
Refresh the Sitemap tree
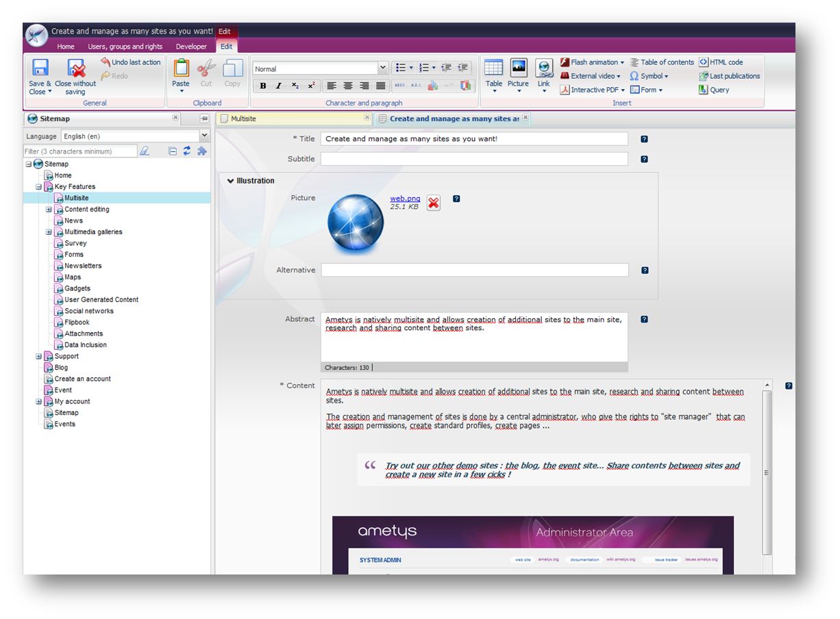click(186, 150)
